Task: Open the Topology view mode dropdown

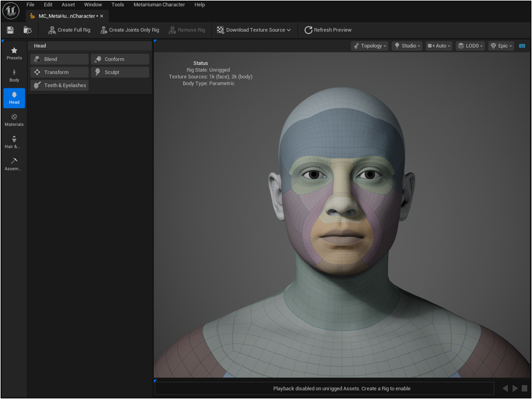Action: click(x=370, y=46)
